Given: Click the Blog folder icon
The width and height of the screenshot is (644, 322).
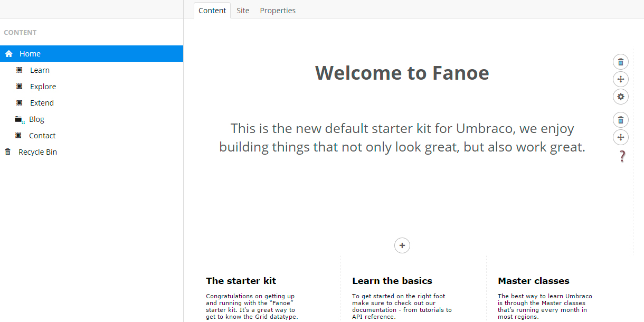Looking at the screenshot, I should pos(20,120).
